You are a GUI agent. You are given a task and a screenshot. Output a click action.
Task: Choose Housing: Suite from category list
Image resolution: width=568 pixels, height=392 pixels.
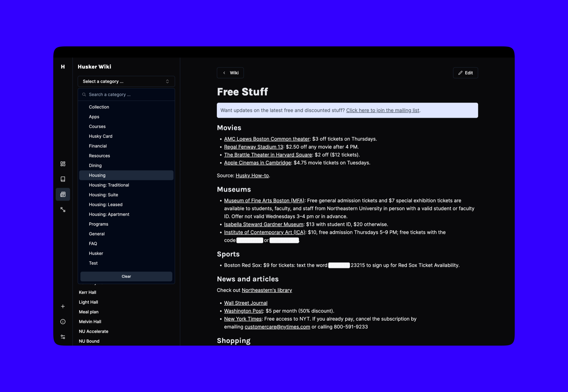(103, 195)
